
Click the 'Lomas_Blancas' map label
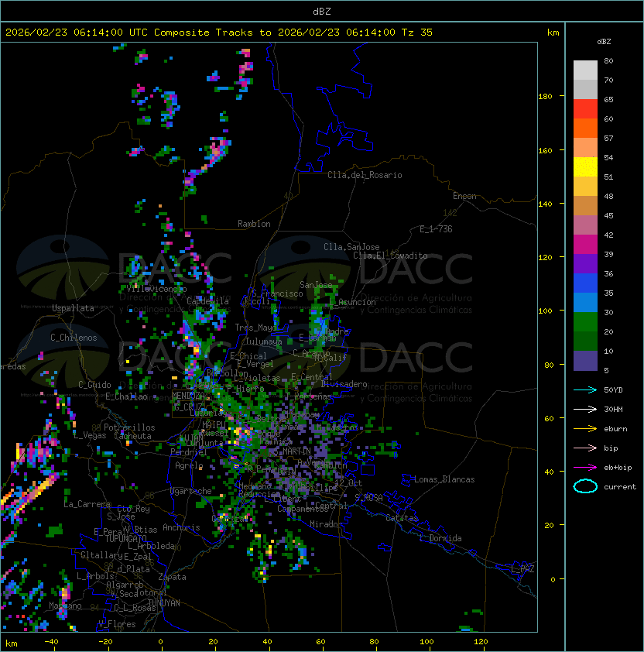444,479
